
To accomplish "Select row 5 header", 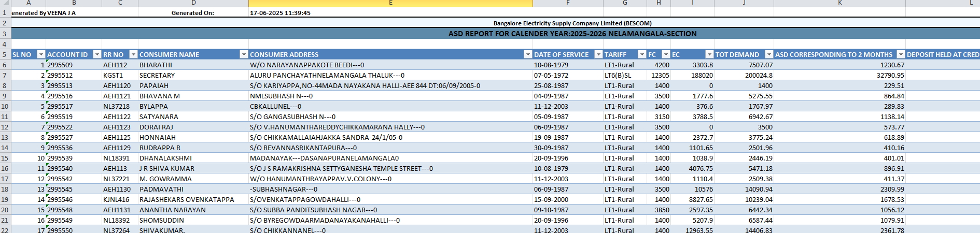I will point(5,54).
